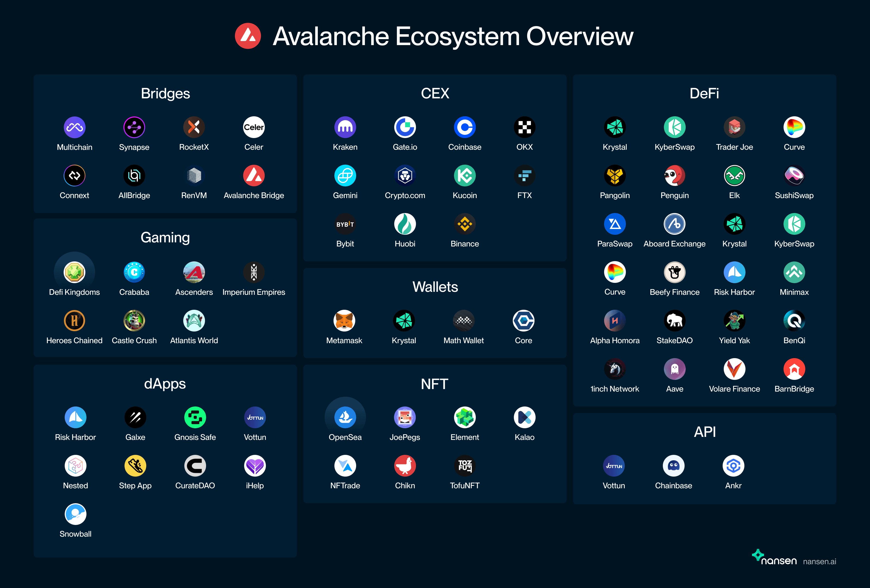Click the 'TofuNFT' label text

[x=465, y=486]
